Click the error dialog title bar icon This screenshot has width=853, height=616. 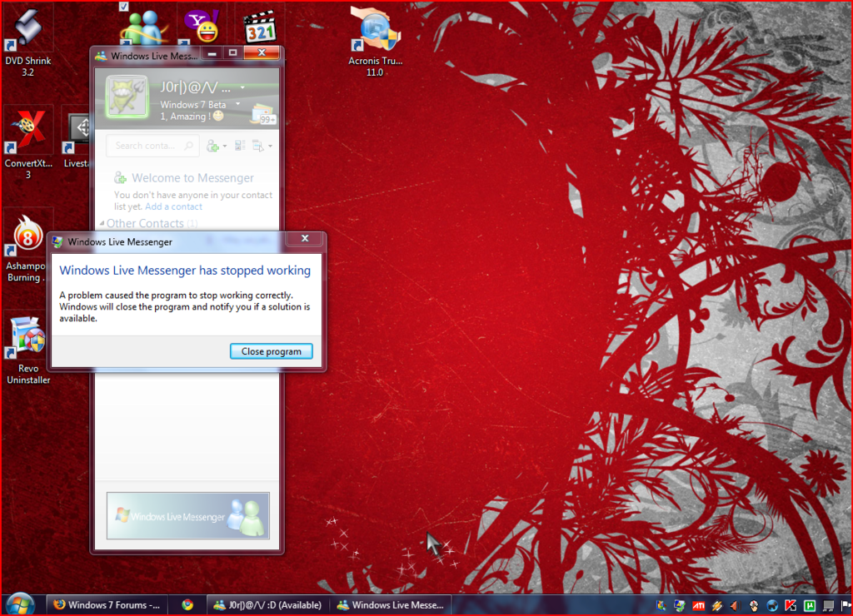pos(57,242)
